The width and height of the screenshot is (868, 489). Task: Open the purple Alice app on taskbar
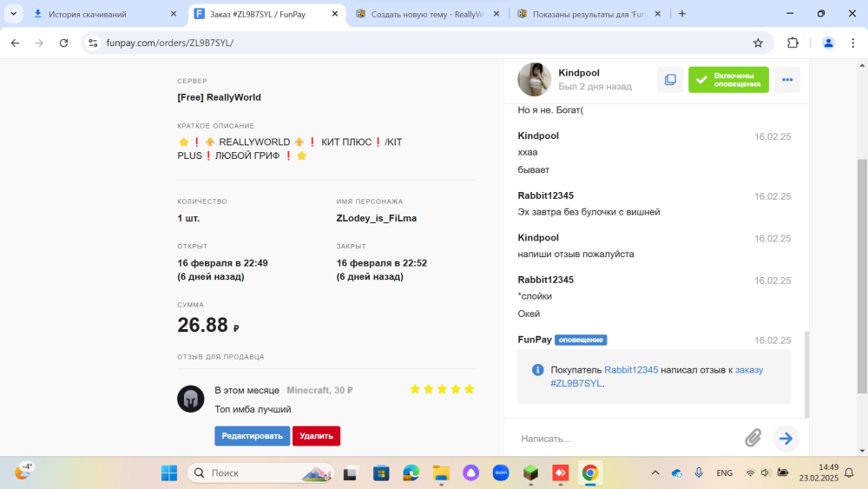(471, 473)
